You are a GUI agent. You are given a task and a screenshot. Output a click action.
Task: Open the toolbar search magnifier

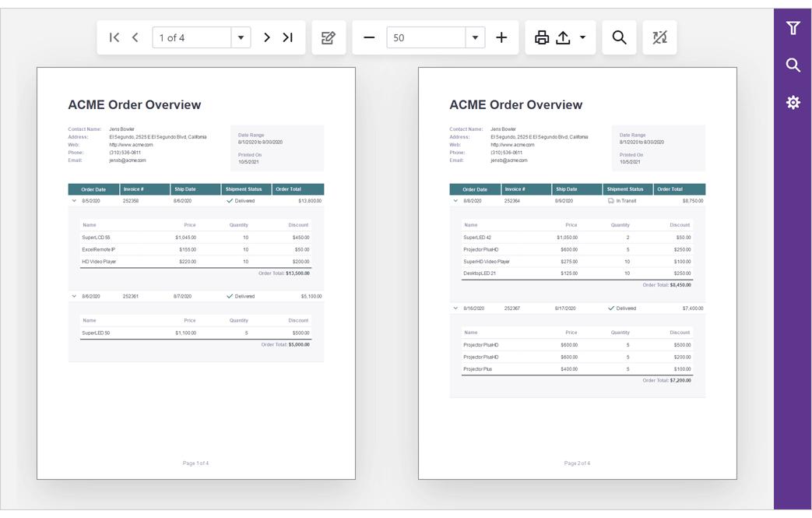tap(619, 37)
